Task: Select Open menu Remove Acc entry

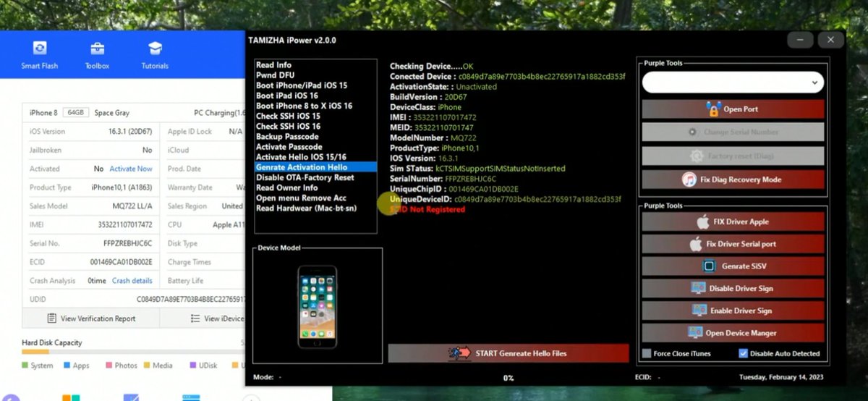Action: coord(315,198)
